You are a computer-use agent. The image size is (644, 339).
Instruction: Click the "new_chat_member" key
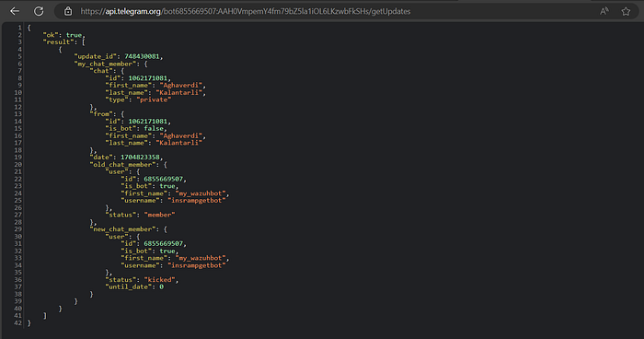click(x=122, y=229)
